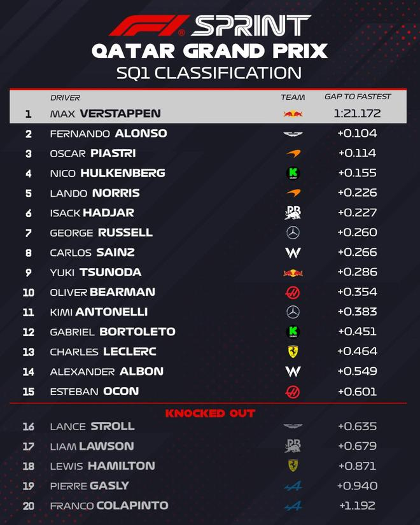Click Franco Colapinto's +1.192 gap

tap(357, 506)
